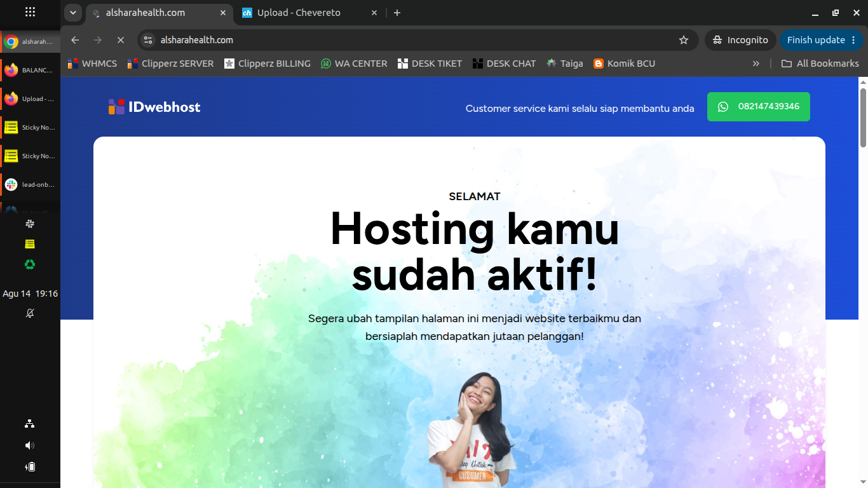Open the DESK CHAT bookmark

[x=505, y=64]
